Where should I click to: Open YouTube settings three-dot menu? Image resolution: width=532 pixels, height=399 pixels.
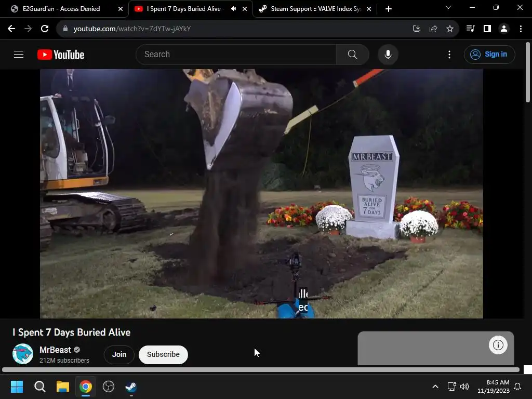[449, 54]
